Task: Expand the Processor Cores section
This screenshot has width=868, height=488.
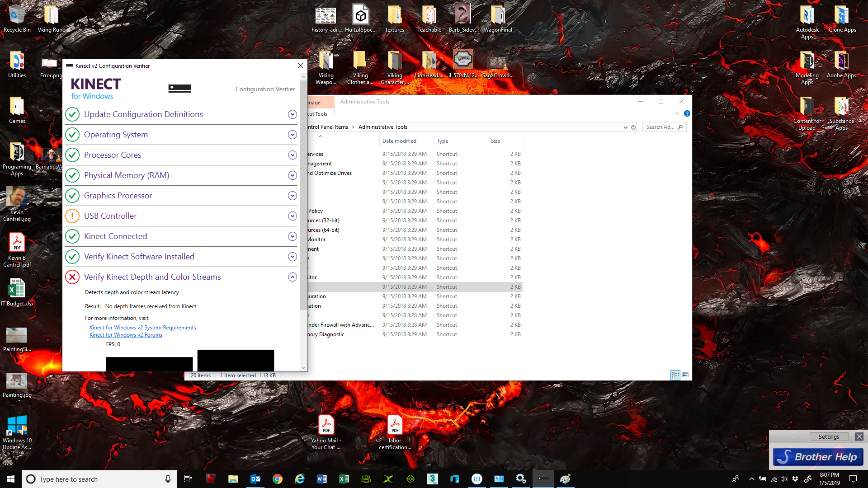Action: (x=292, y=155)
